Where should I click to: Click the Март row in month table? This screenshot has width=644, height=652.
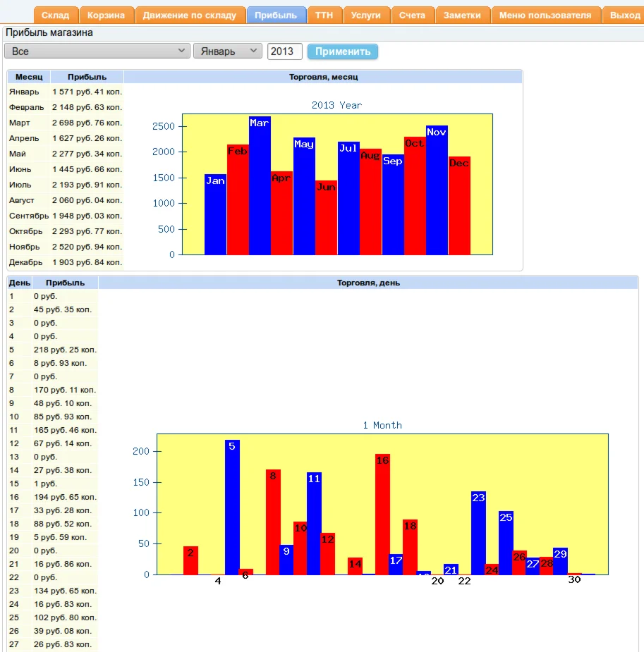pos(65,123)
